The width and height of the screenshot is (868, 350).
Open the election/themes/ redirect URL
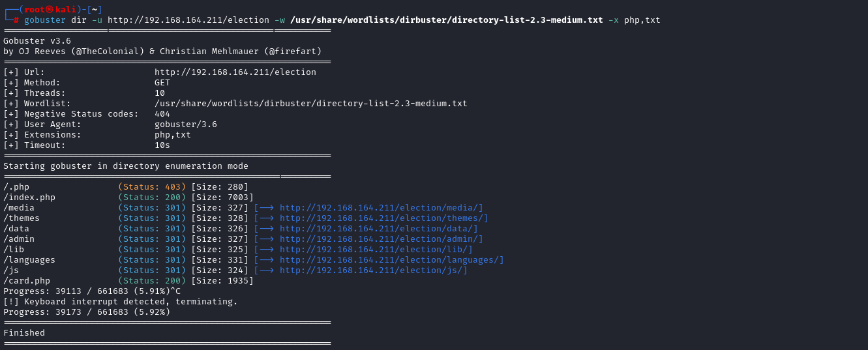pyautogui.click(x=383, y=218)
